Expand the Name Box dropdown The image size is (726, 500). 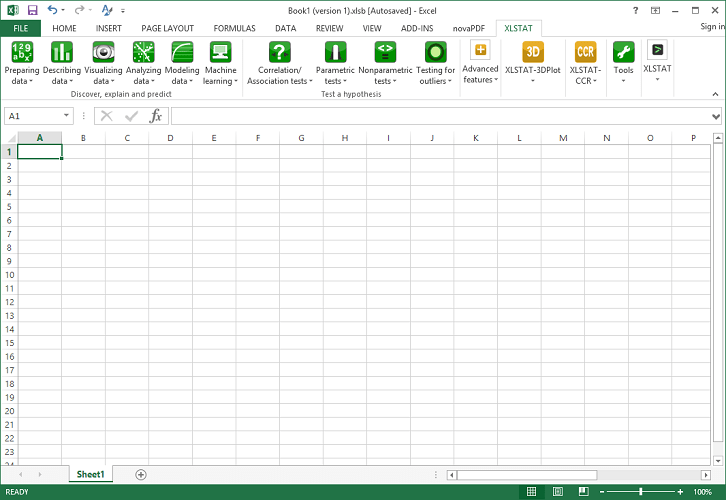click(66, 116)
